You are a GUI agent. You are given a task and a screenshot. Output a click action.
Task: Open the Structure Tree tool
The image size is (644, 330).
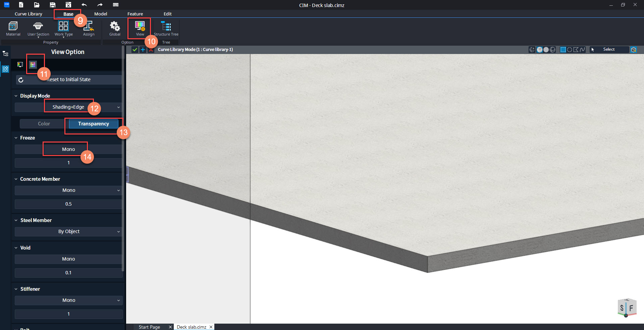(166, 29)
